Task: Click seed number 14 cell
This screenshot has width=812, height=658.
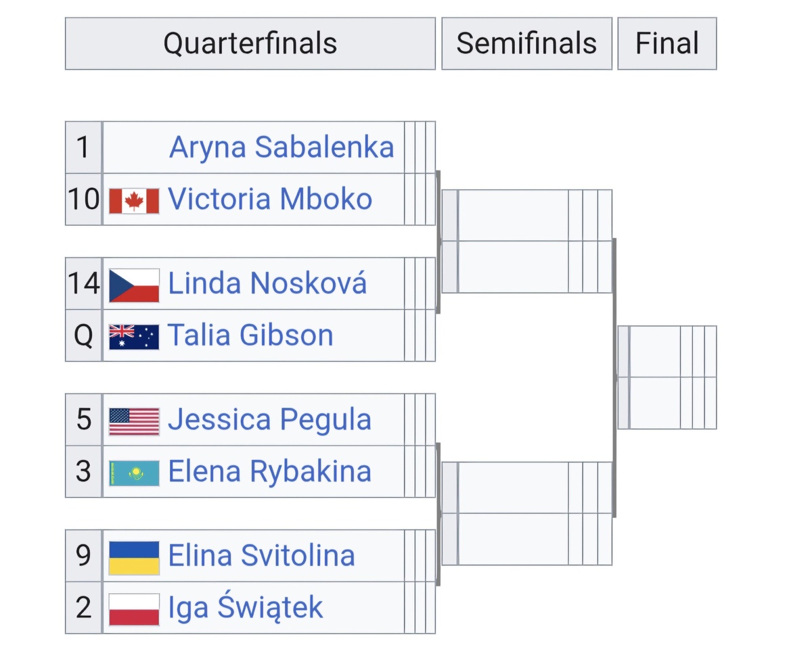Action: tap(83, 283)
